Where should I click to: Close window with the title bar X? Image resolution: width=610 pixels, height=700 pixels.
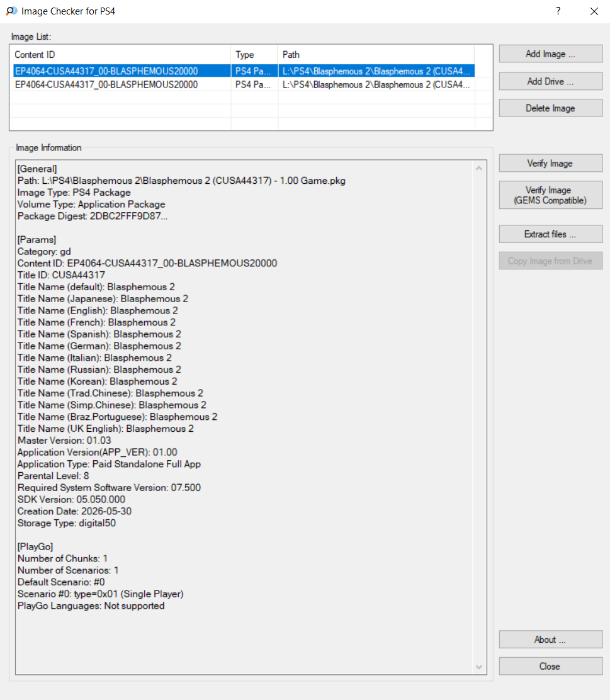coord(594,11)
